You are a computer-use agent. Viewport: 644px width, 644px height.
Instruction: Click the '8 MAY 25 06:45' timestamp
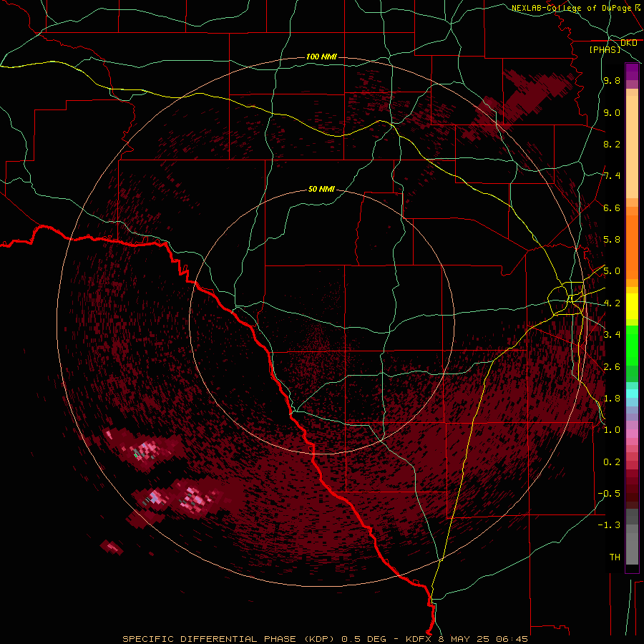(484, 639)
